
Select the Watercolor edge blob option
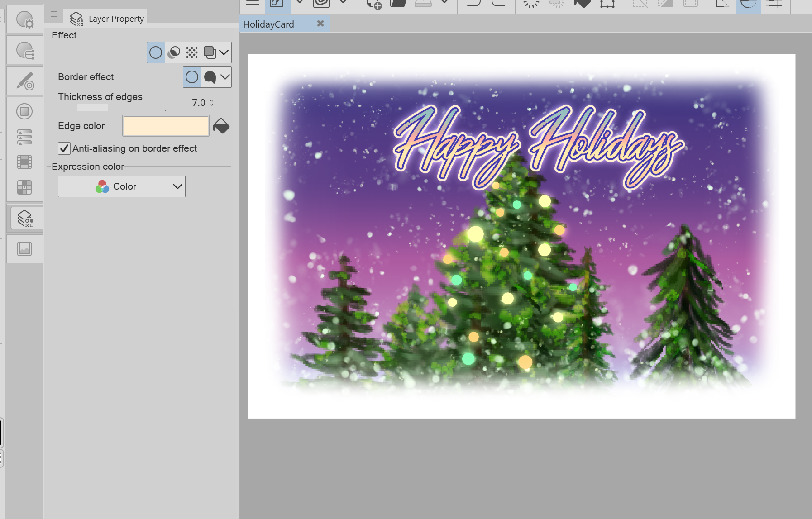[x=210, y=77]
